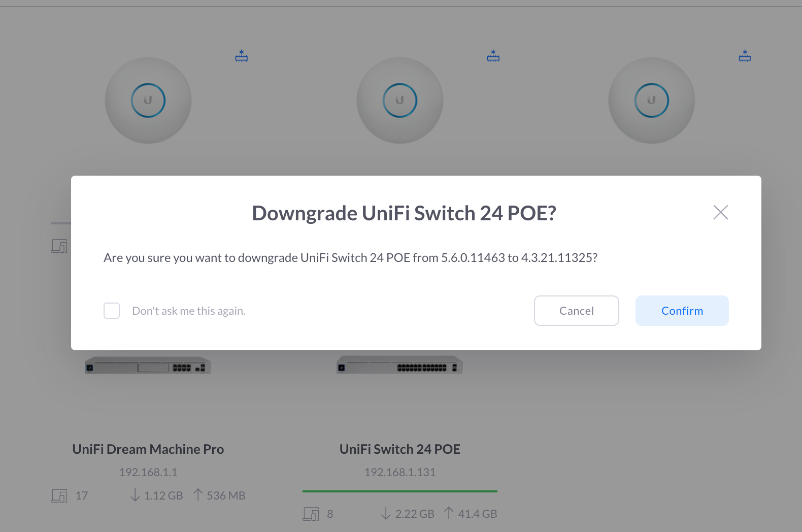802x532 pixels.
Task: Select the left access point image
Action: [148, 101]
